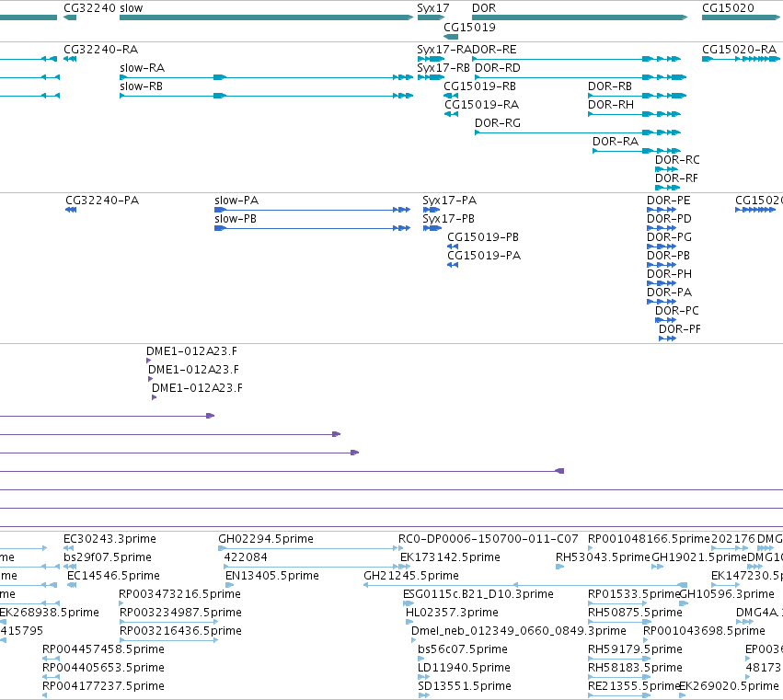Open the DOR-RE transcript label
Image resolution: width=783 pixels, height=700 pixels.
(x=494, y=50)
